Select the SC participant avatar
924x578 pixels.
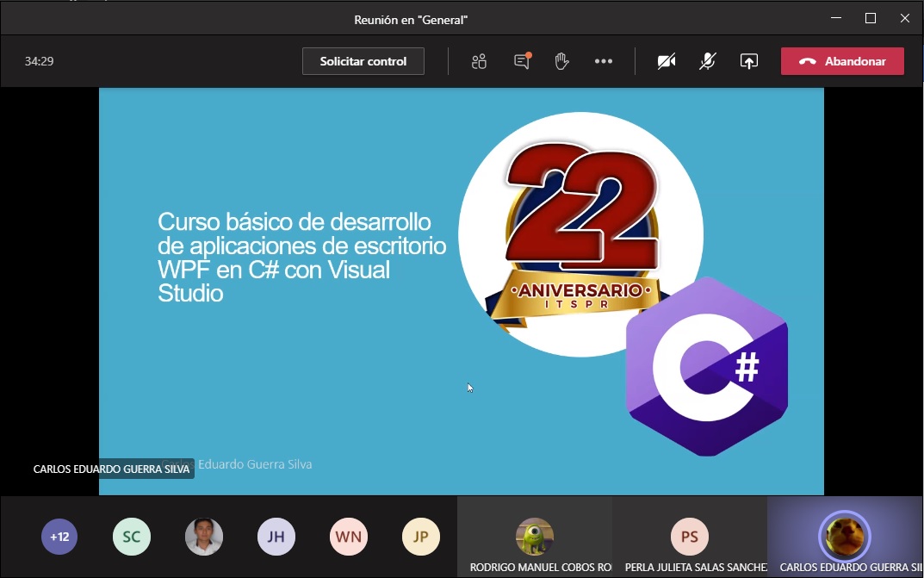point(132,537)
